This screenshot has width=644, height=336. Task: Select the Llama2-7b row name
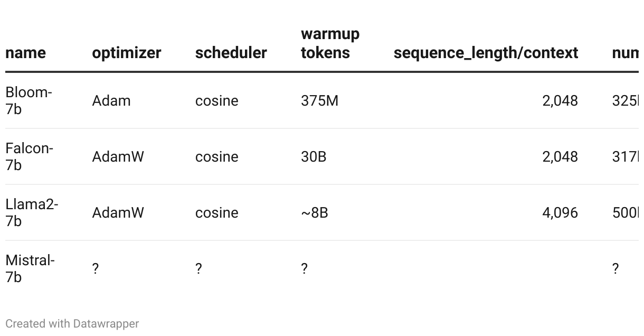[32, 212]
